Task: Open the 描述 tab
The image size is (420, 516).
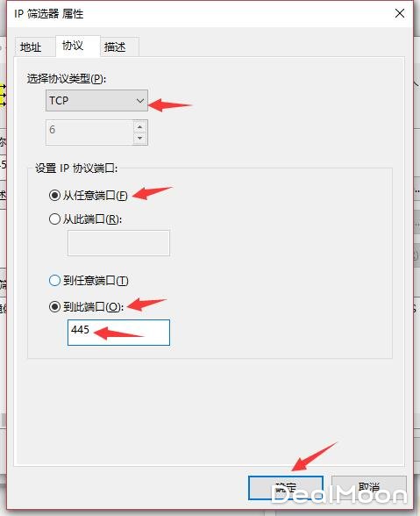Action: (115, 47)
